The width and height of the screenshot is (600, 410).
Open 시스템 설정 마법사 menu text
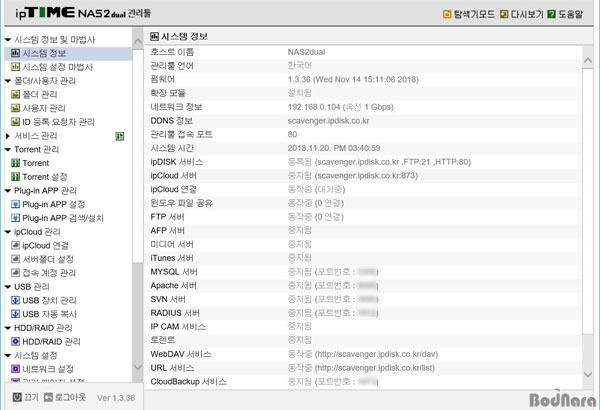(x=57, y=67)
